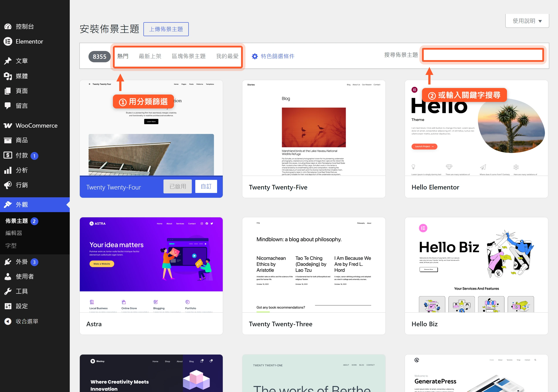
Task: Click the 留言 comments icon
Action: click(8, 106)
